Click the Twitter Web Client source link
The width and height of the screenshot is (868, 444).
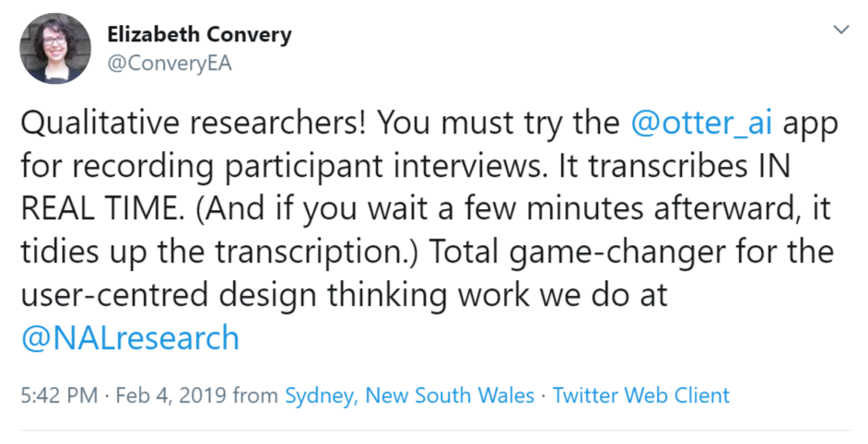[x=641, y=395]
